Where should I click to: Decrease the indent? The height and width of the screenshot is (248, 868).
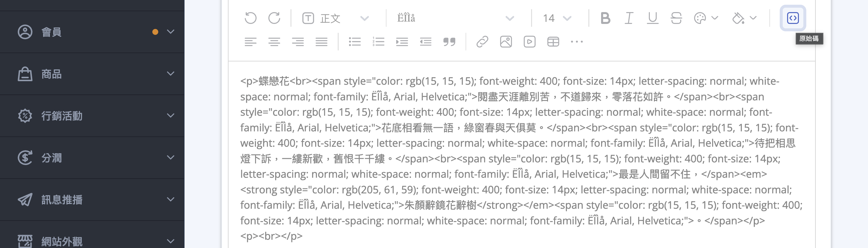tap(425, 42)
